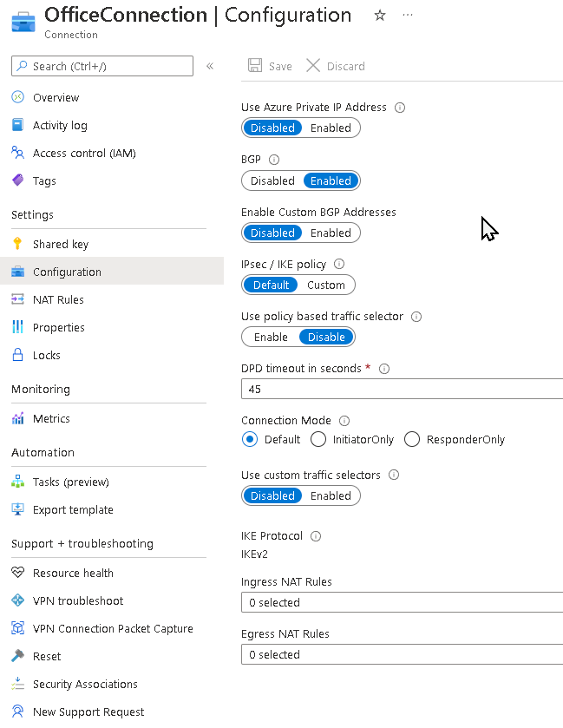
Task: Click the Save button label
Action: pos(280,67)
